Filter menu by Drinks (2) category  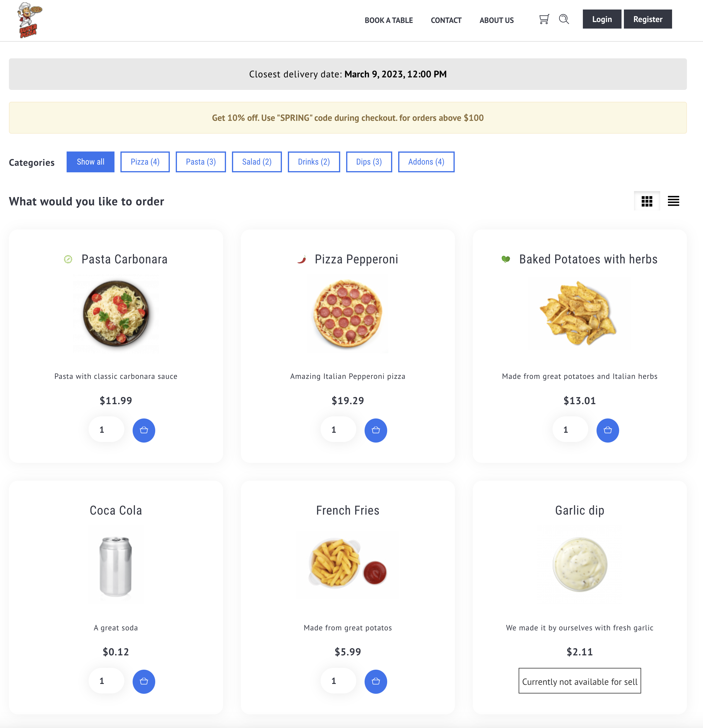tap(314, 162)
